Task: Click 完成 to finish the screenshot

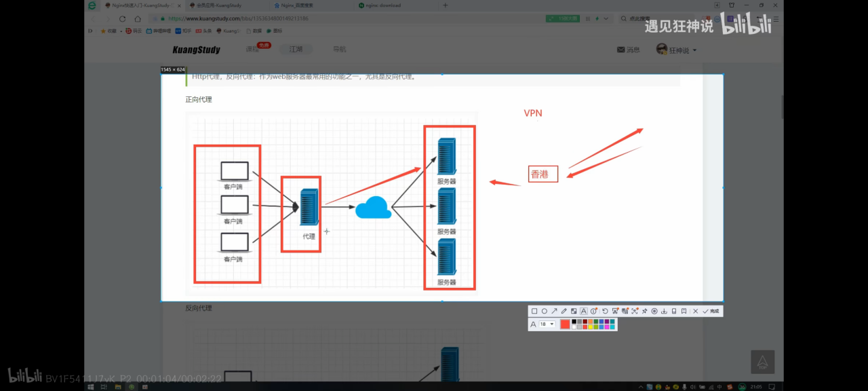Action: pos(711,311)
